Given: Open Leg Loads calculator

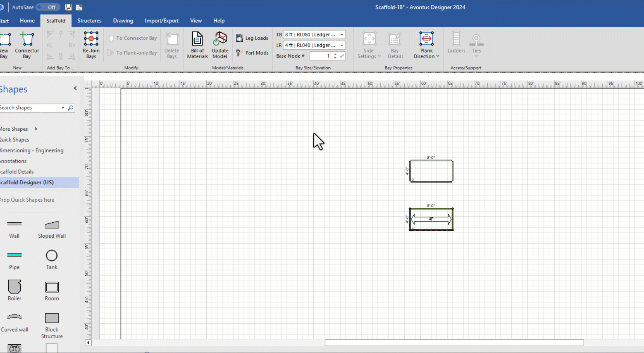Looking at the screenshot, I should [x=252, y=38].
